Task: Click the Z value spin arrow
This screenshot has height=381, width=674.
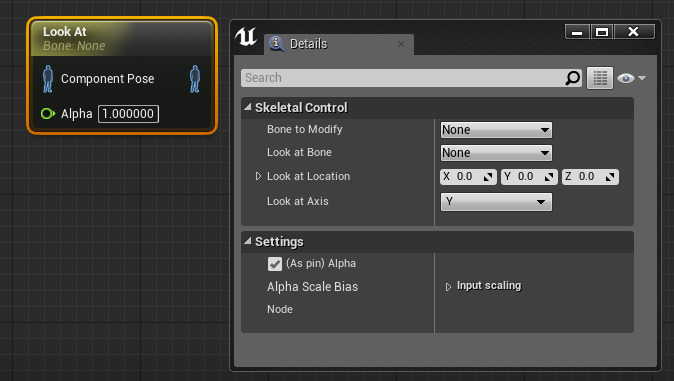Action: [610, 177]
